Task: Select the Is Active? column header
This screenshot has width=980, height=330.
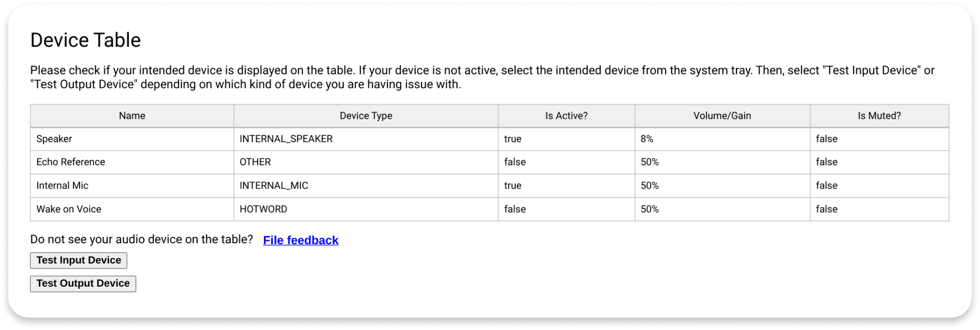Action: (x=566, y=116)
